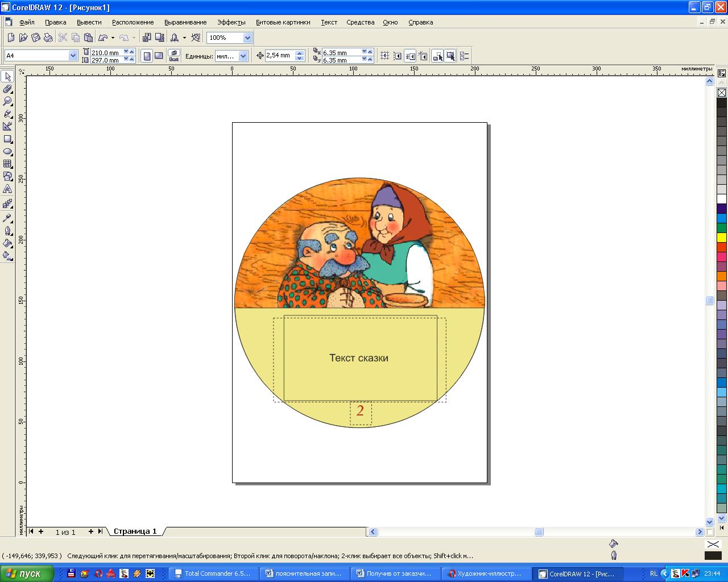Switch to Total Commander taskbar button
The image size is (728, 582).
point(212,573)
